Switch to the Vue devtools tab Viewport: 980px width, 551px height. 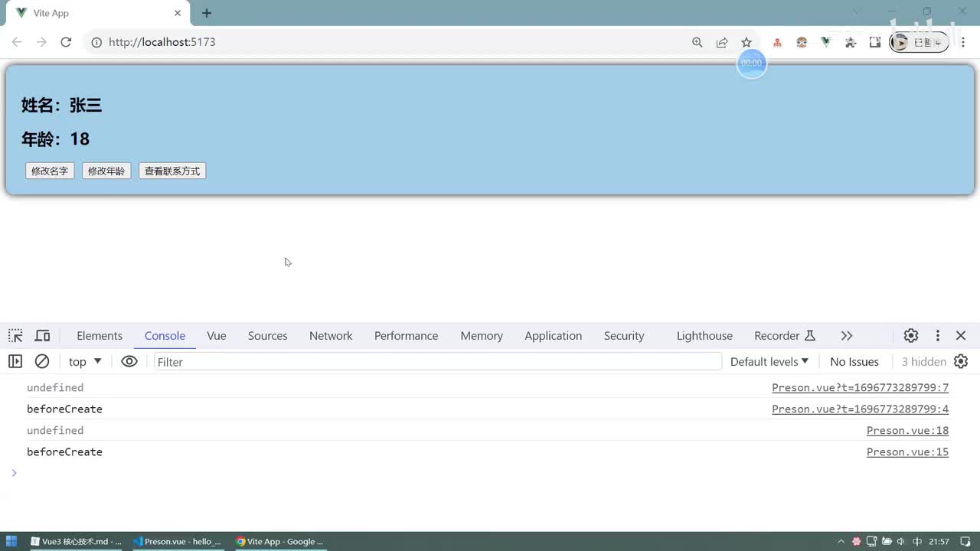click(217, 336)
